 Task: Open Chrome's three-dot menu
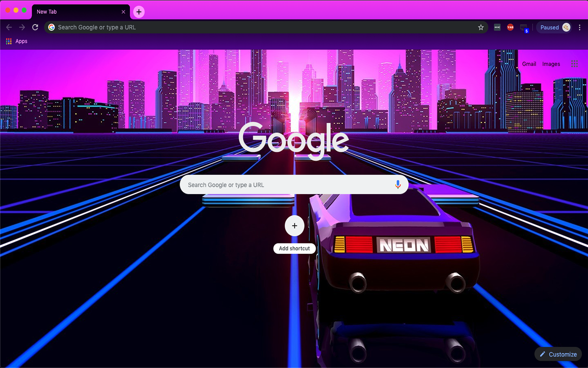pos(581,28)
